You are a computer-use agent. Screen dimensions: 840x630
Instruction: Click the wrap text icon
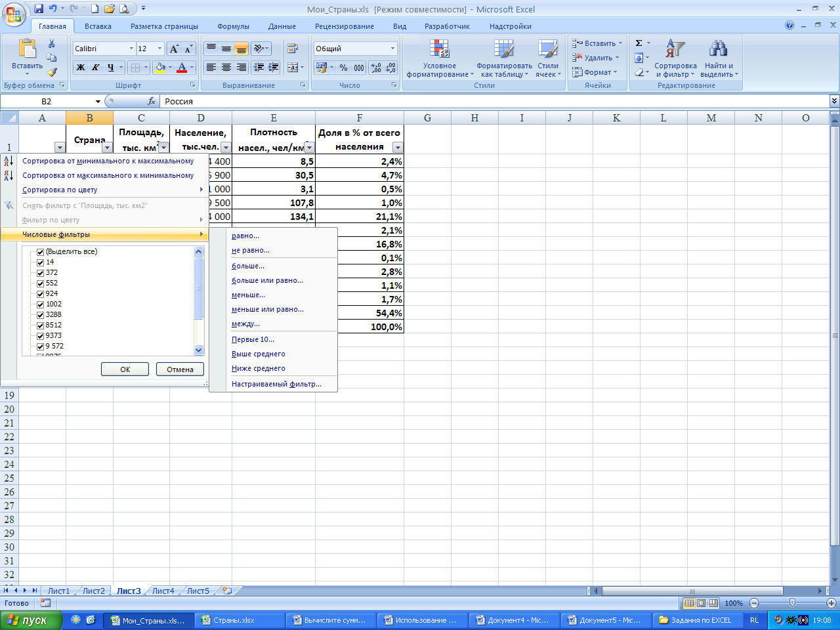pyautogui.click(x=293, y=49)
